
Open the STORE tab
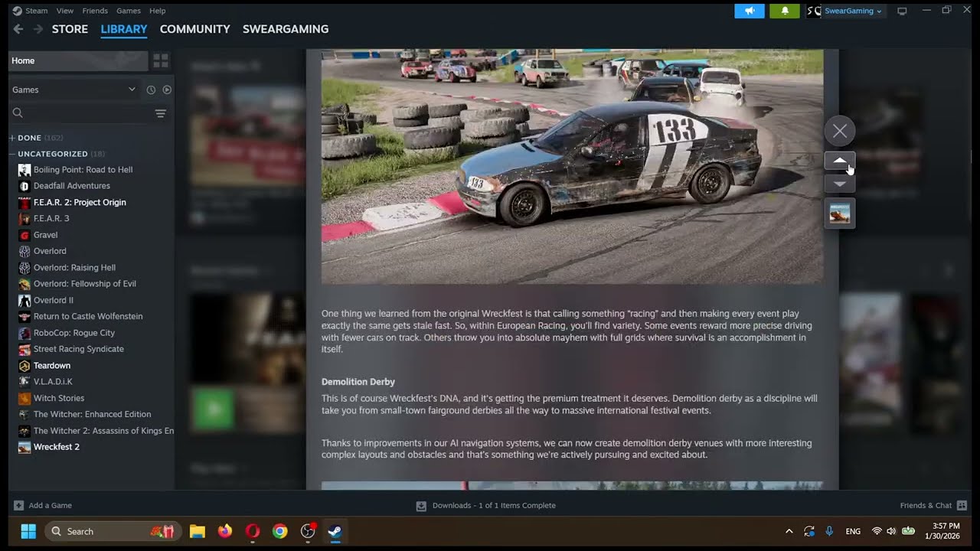[x=70, y=29]
